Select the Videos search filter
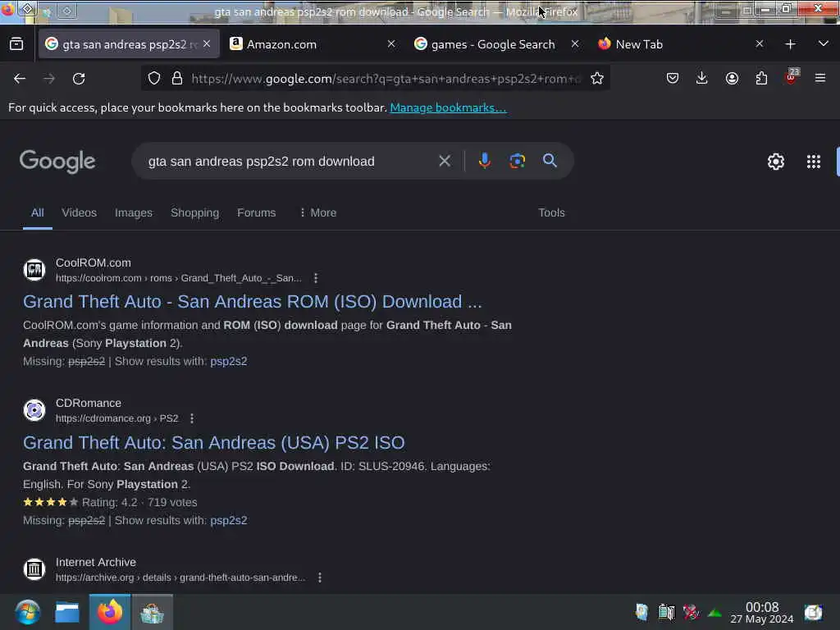This screenshot has width=840, height=630. pyautogui.click(x=80, y=212)
